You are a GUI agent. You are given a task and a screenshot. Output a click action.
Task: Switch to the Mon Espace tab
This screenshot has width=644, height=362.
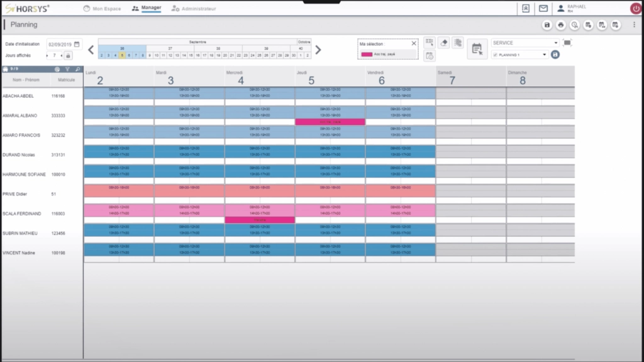[102, 9]
